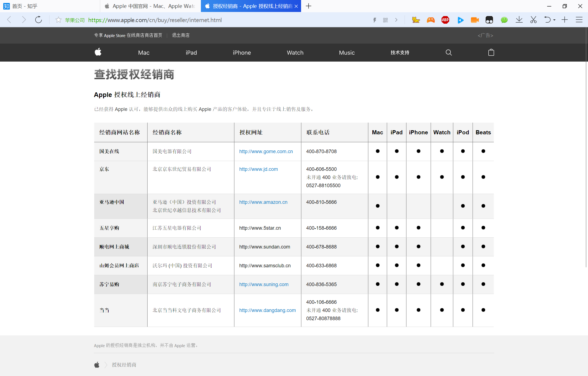Click the yellow cat extension icon
Viewport: 588px width, 376px height.
[x=416, y=20]
